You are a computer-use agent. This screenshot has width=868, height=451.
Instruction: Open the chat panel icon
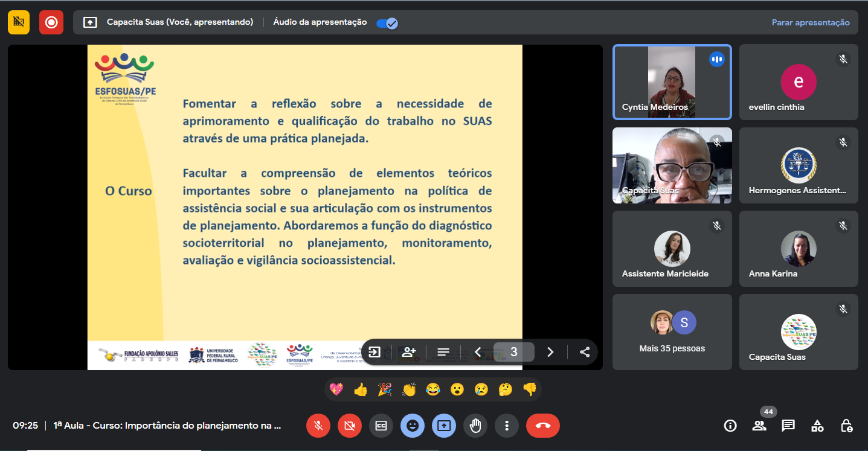[x=788, y=426]
